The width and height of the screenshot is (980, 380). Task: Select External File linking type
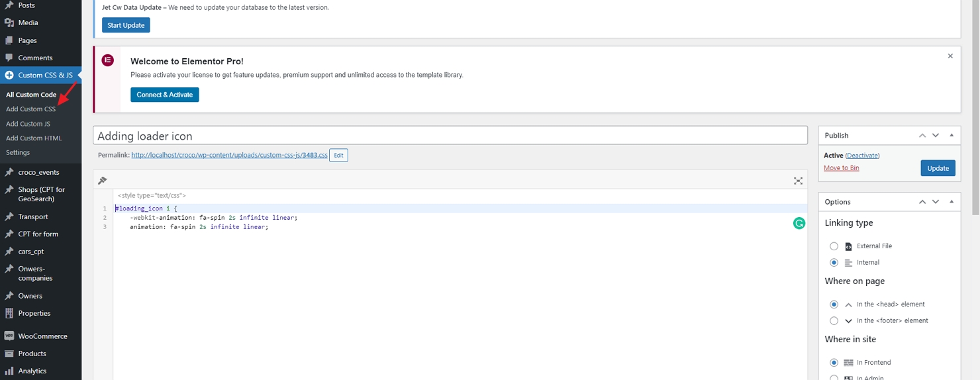click(834, 246)
